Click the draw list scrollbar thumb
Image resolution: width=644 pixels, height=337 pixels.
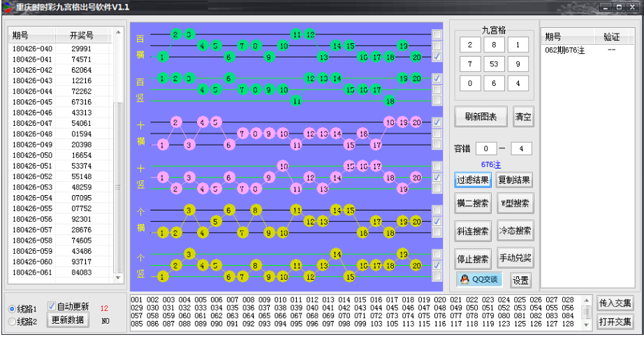pos(118,187)
